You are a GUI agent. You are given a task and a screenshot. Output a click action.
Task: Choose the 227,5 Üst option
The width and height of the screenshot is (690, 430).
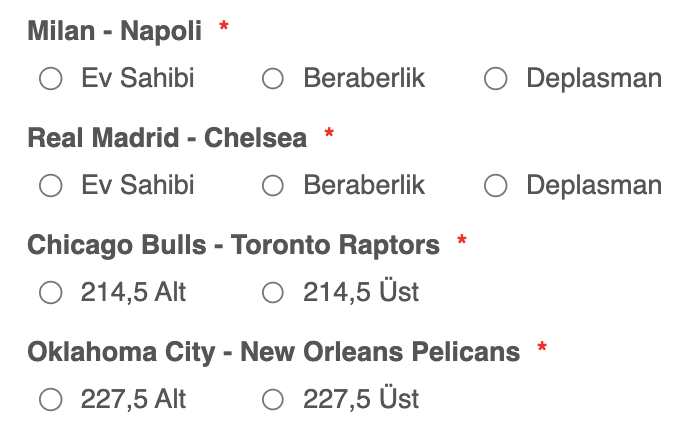[x=273, y=400]
